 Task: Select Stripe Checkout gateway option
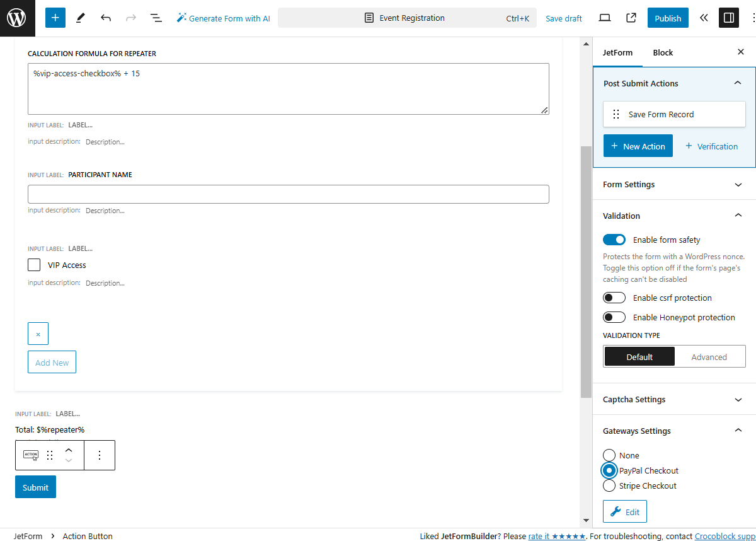(x=609, y=486)
